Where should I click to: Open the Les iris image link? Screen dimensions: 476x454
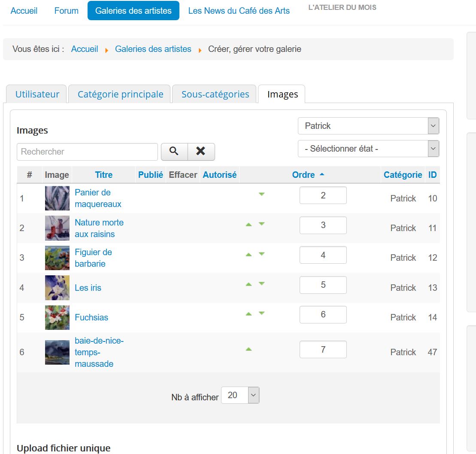88,288
